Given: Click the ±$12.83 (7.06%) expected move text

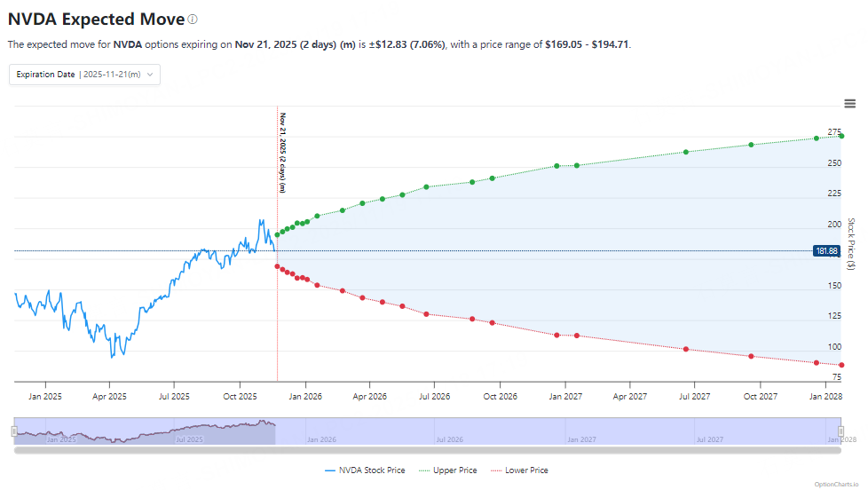Looking at the screenshot, I should (x=406, y=44).
